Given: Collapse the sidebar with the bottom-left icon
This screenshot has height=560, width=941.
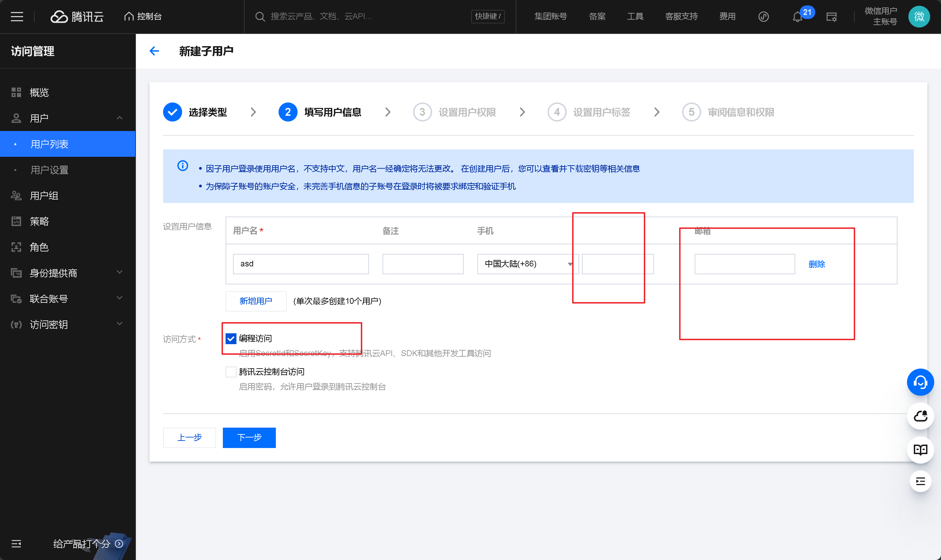Looking at the screenshot, I should (16, 543).
